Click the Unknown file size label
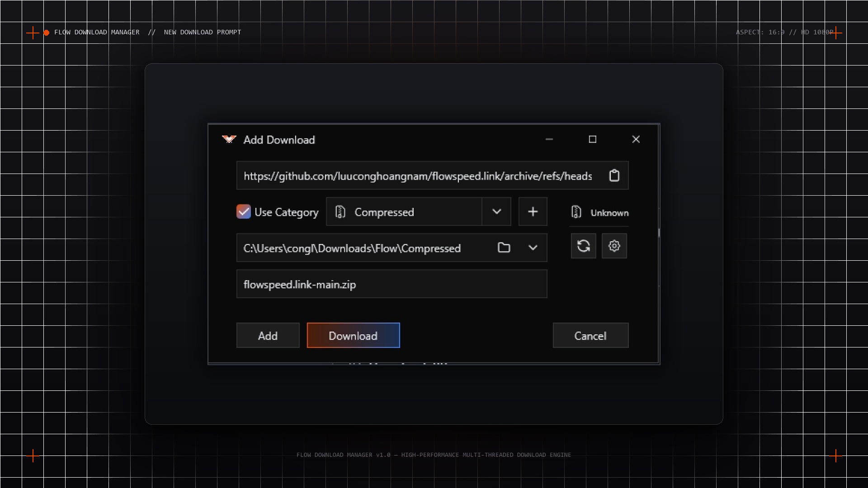The image size is (868, 488). pyautogui.click(x=609, y=213)
